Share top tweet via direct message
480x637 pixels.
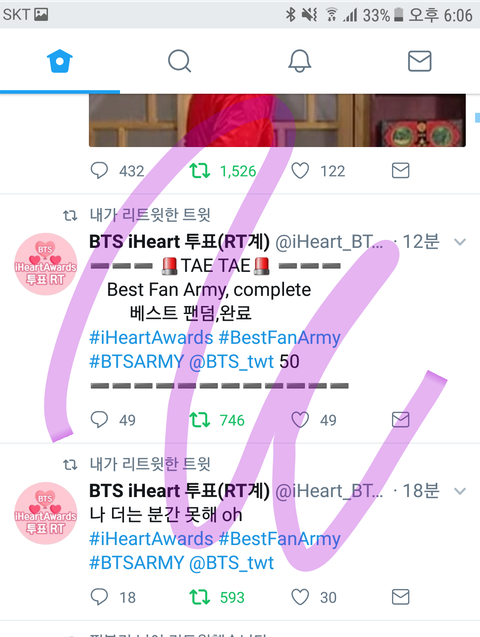[x=400, y=171]
